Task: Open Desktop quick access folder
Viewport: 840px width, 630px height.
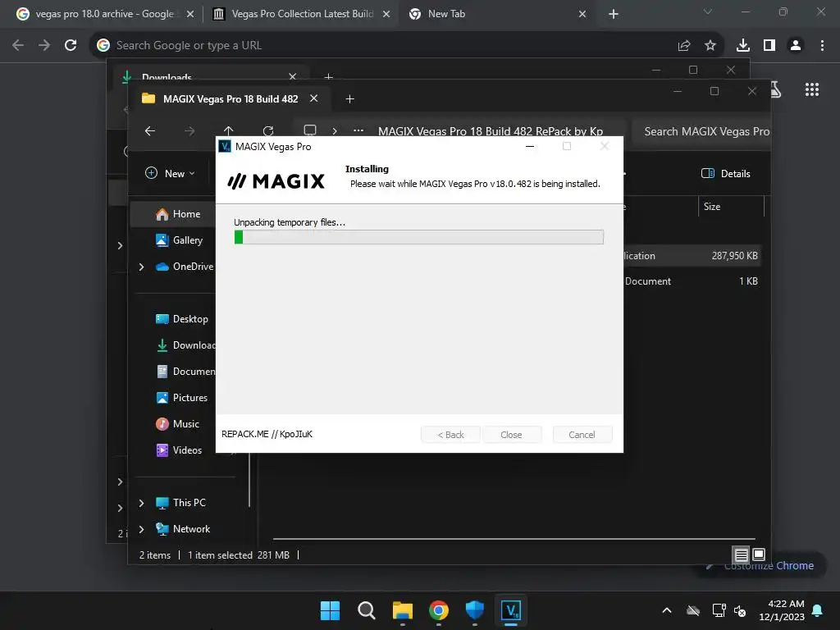Action: (181, 319)
